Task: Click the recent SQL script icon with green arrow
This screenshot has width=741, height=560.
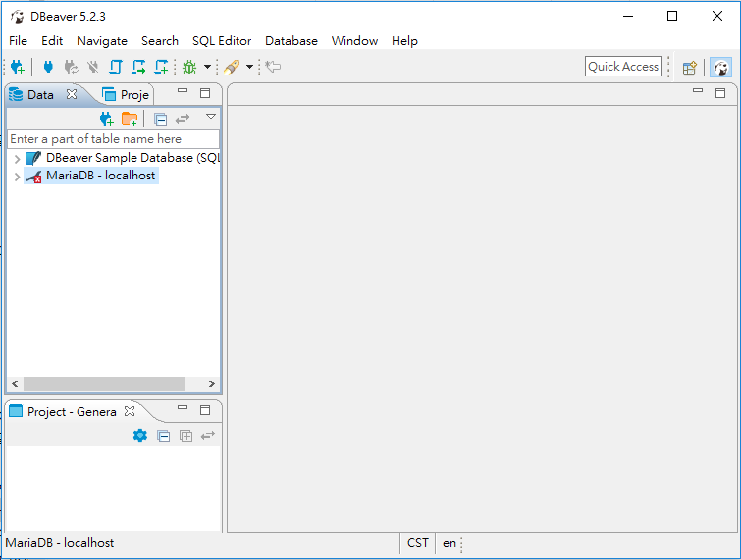Action: (138, 67)
